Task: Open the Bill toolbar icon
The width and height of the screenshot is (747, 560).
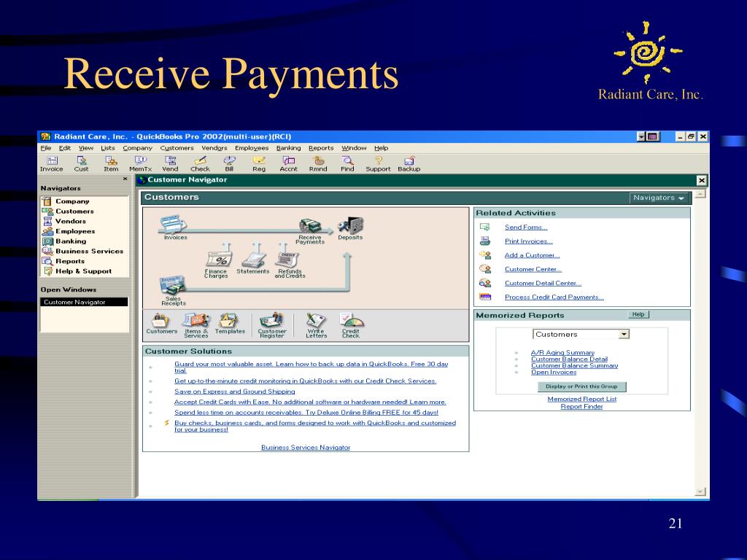Action: [229, 164]
